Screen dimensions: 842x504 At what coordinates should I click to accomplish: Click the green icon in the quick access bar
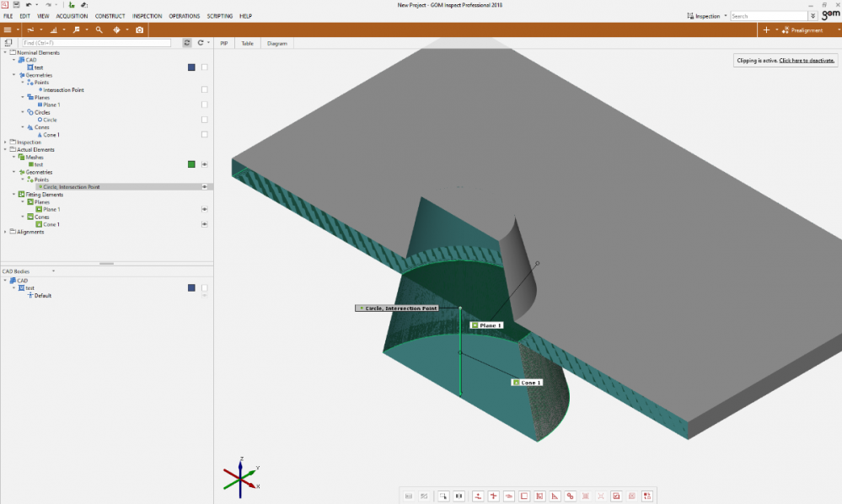click(72, 5)
